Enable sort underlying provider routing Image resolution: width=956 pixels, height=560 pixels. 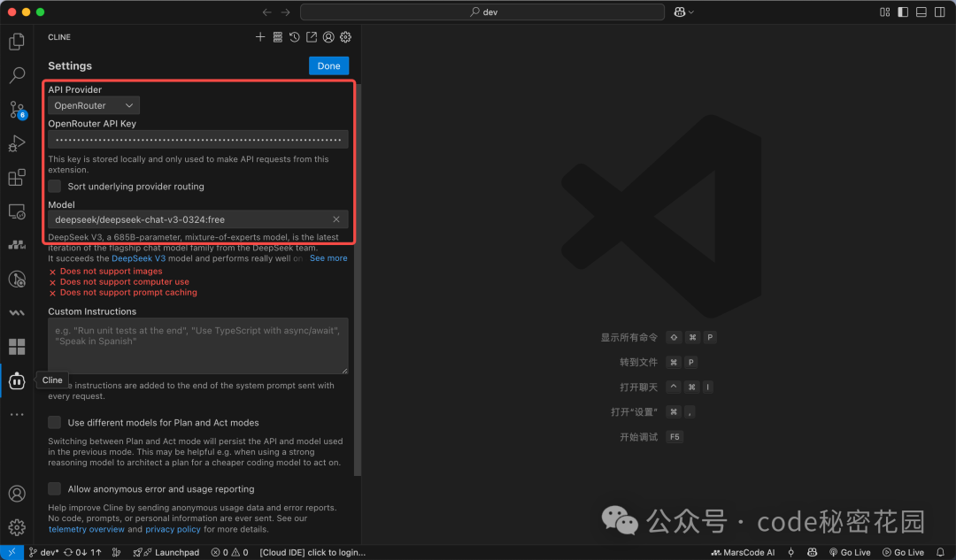(54, 187)
